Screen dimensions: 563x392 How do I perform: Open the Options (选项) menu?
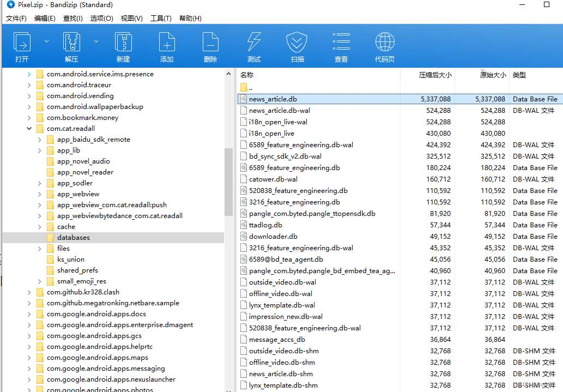(101, 19)
